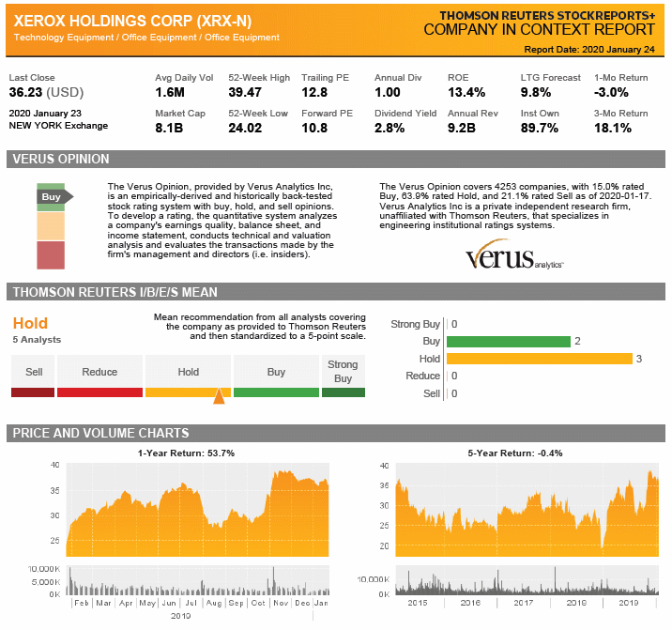This screenshot has height=630, width=672.
Task: Click the 1-year price chart
Action: (x=198, y=510)
